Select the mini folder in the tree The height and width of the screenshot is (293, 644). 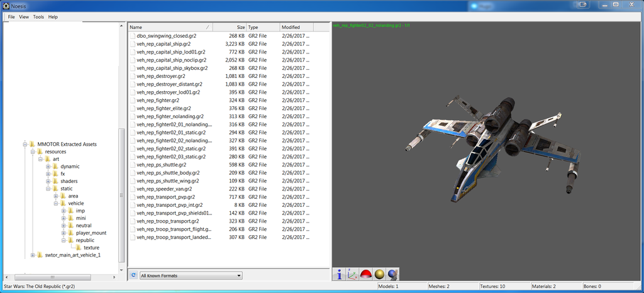click(80, 218)
